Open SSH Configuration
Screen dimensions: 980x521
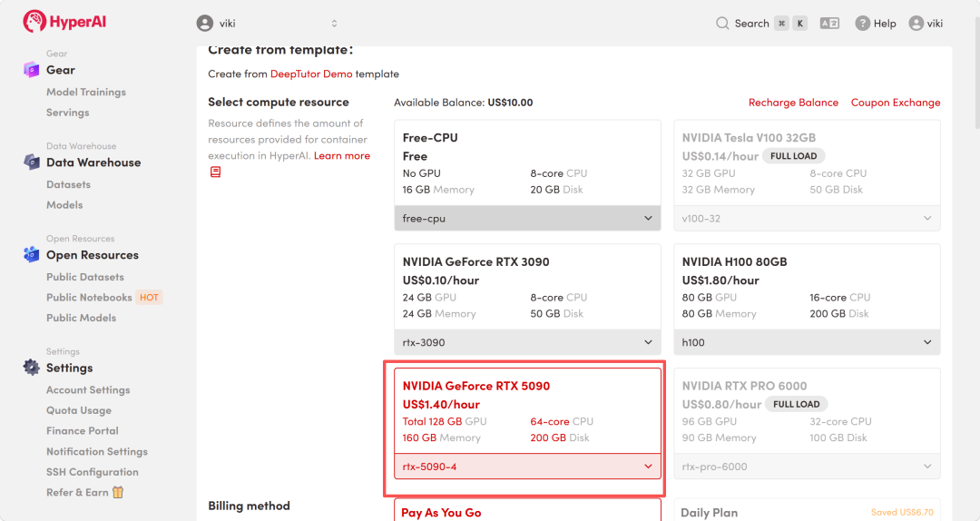pyautogui.click(x=93, y=472)
